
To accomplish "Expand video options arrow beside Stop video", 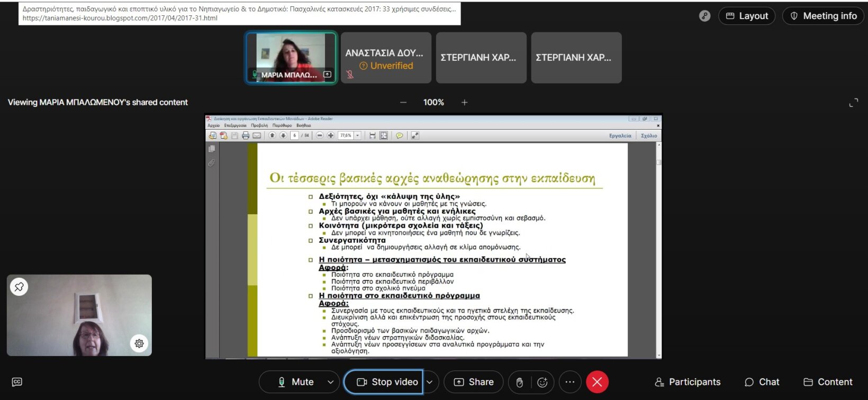I will [430, 382].
